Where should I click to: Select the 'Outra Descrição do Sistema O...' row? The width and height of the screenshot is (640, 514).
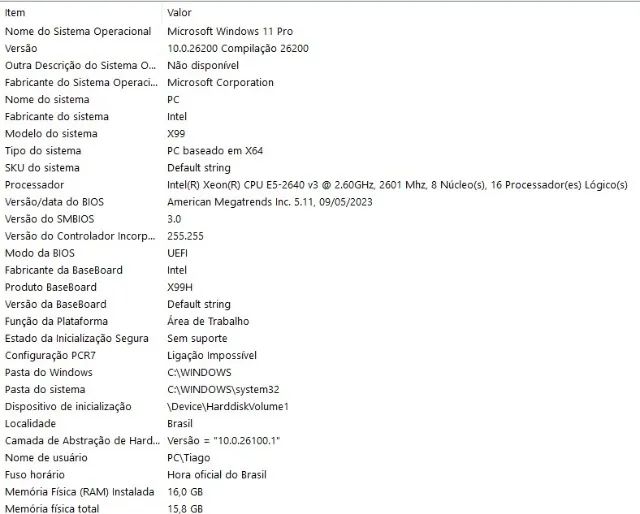[x=80, y=66]
